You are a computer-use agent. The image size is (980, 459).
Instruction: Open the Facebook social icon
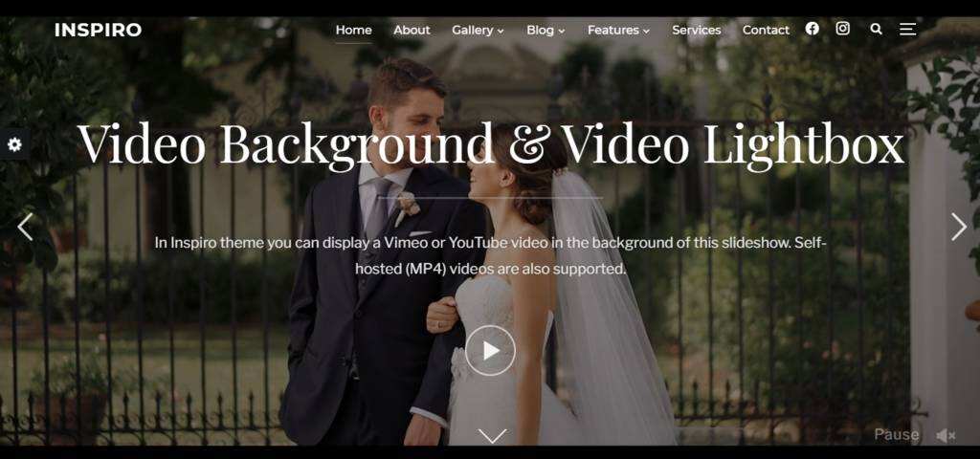click(812, 28)
